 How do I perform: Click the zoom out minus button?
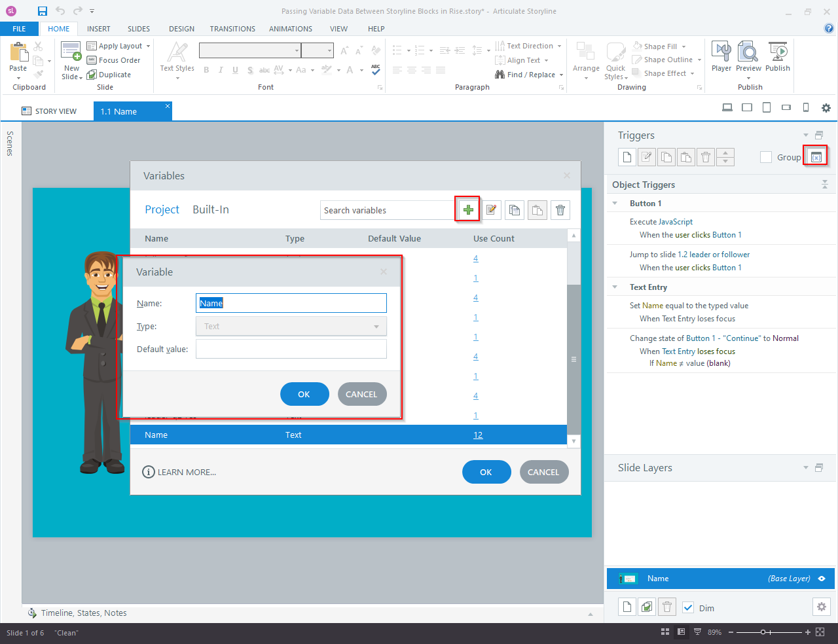731,632
